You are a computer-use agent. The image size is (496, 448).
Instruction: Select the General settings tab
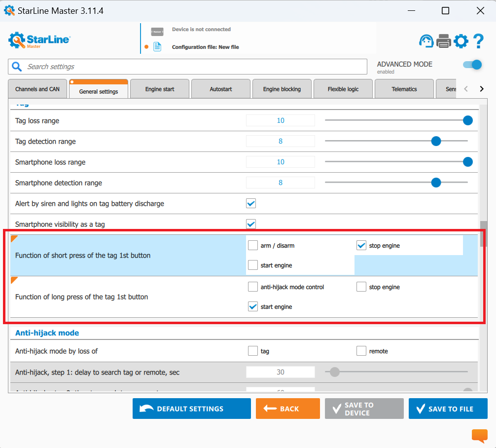pyautogui.click(x=99, y=89)
